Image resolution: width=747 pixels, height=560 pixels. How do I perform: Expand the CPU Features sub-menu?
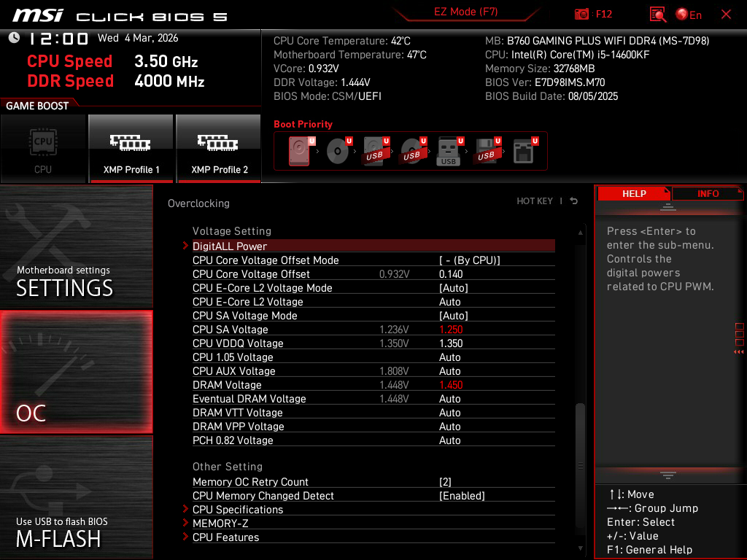[x=373, y=537]
